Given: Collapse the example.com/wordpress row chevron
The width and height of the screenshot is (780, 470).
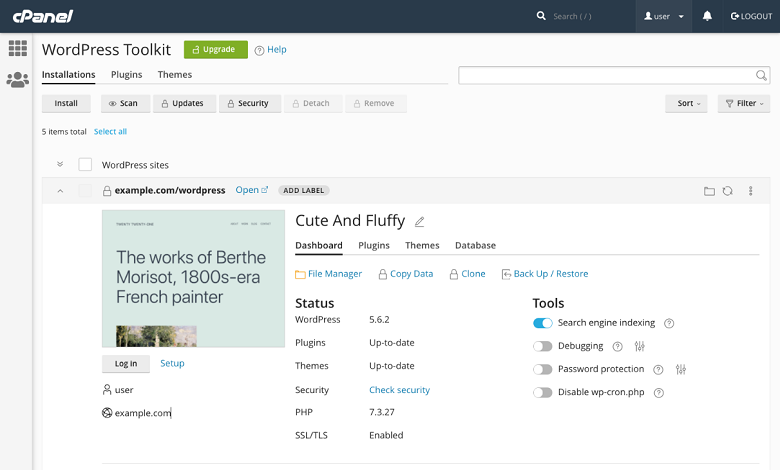Looking at the screenshot, I should pyautogui.click(x=60, y=191).
